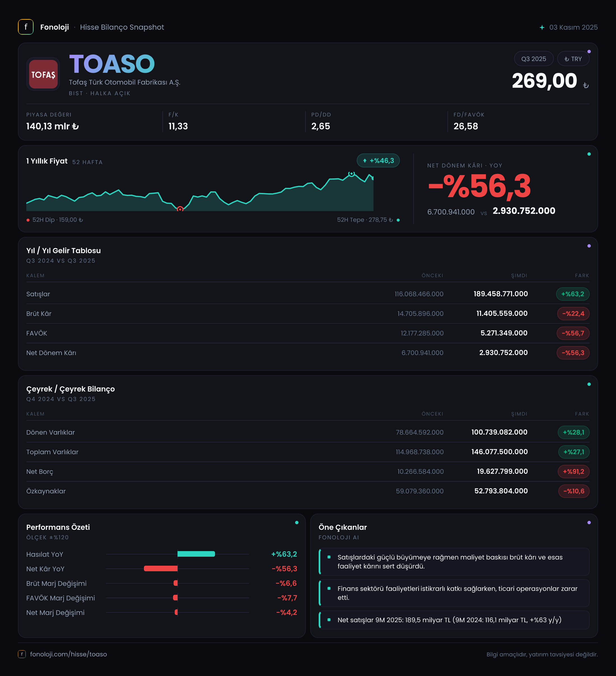Click the Fonoloji brand name
This screenshot has width=616, height=676.
[54, 27]
